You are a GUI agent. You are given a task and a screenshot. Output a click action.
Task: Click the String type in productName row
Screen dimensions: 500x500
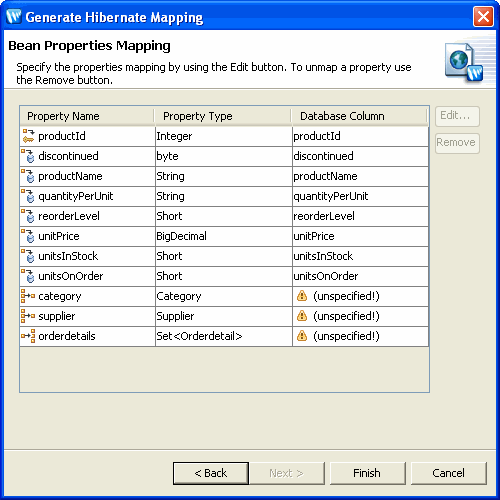(x=224, y=176)
